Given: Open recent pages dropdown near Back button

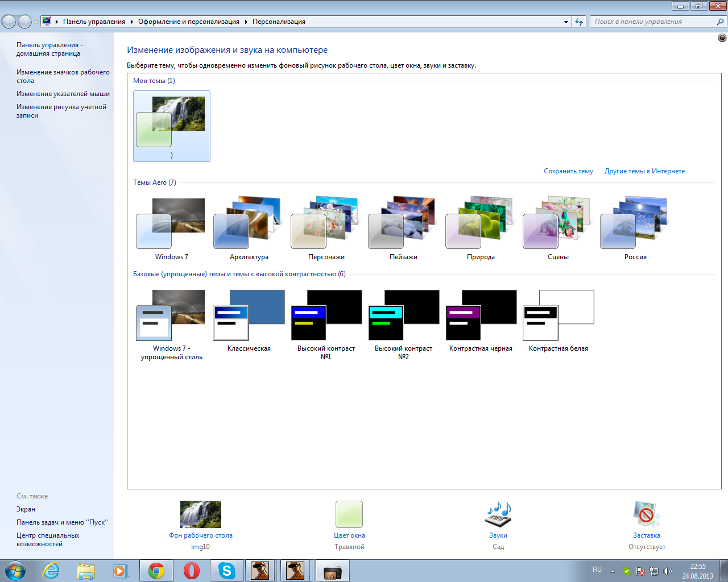Looking at the screenshot, I should pos(36,22).
